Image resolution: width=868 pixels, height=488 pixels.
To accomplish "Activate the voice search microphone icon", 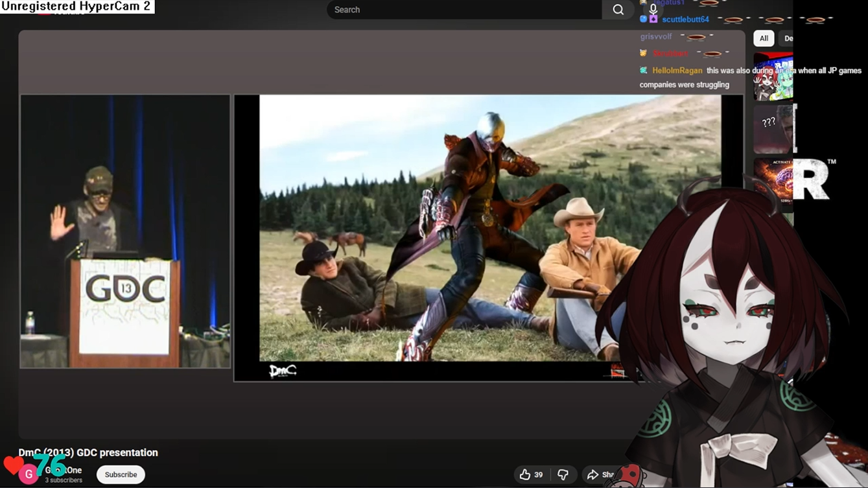I will point(653,10).
